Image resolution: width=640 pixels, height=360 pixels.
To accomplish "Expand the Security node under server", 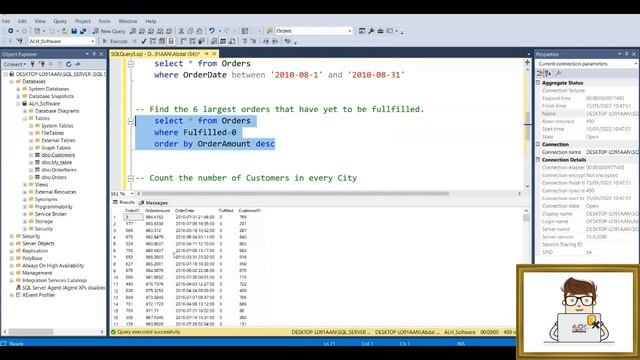I will 12,236.
